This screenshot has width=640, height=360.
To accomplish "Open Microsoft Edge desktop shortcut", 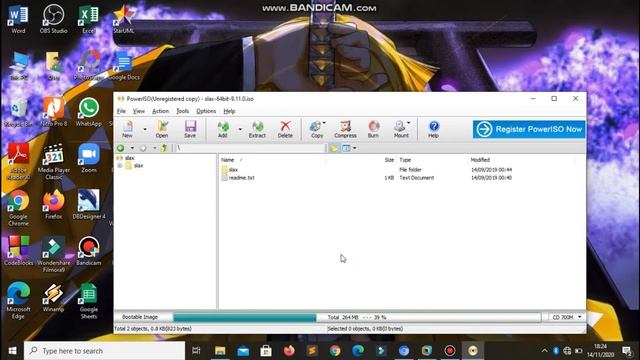I will tap(18, 301).
